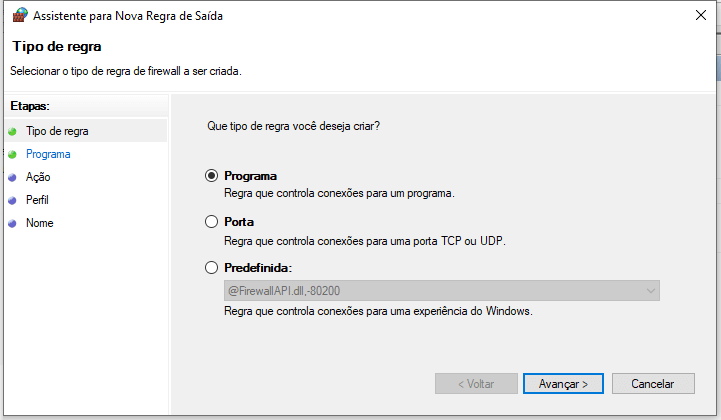Click purple bullet beside Ação step
The image size is (721, 420).
tap(12, 178)
